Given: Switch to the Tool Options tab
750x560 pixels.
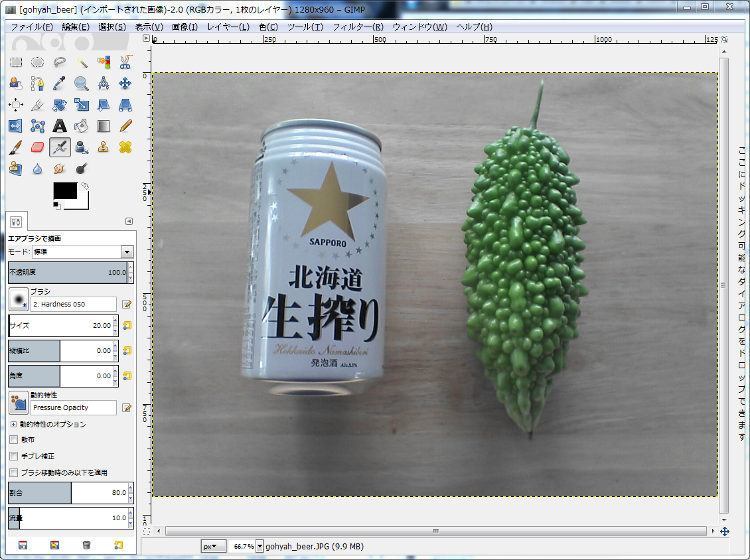Looking at the screenshot, I should tap(17, 222).
